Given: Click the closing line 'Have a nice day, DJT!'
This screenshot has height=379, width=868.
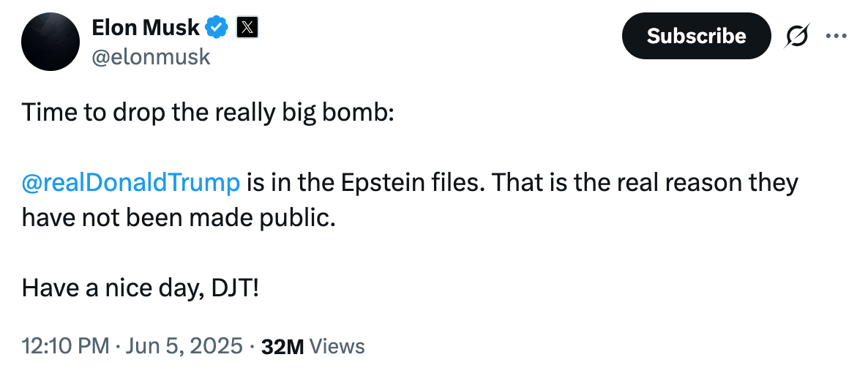Looking at the screenshot, I should (141, 288).
